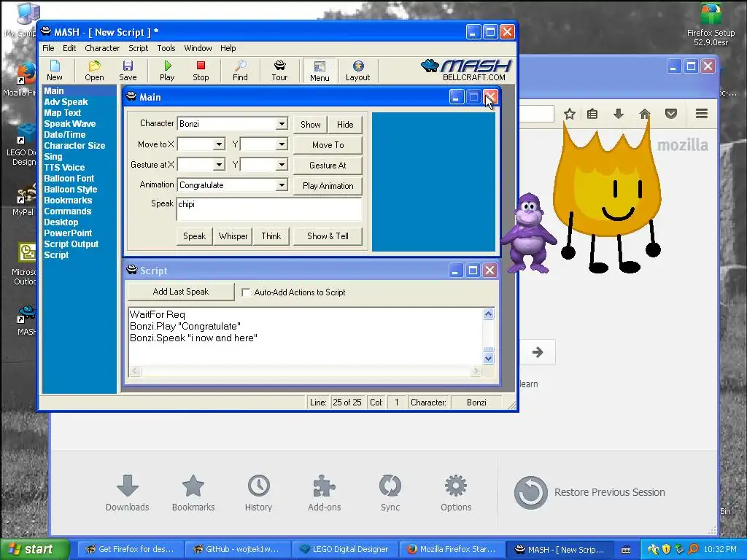
Task: Open History on Firefox start page
Action: tap(259, 494)
